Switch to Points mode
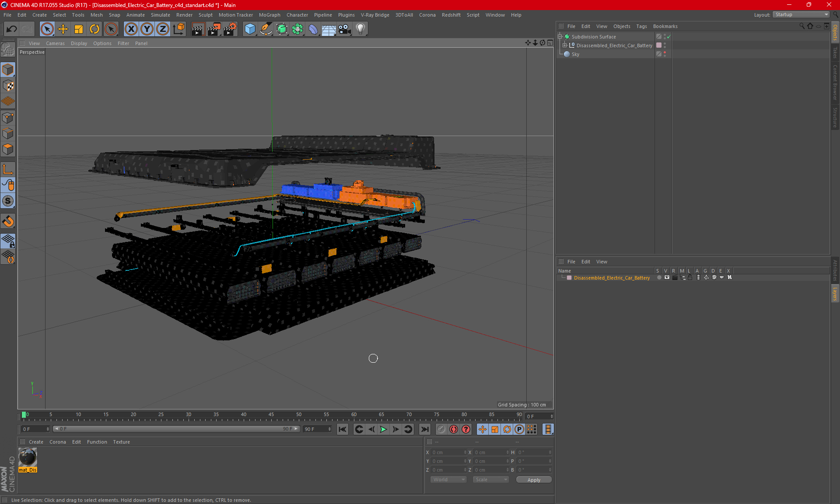The height and width of the screenshot is (504, 840). click(8, 118)
